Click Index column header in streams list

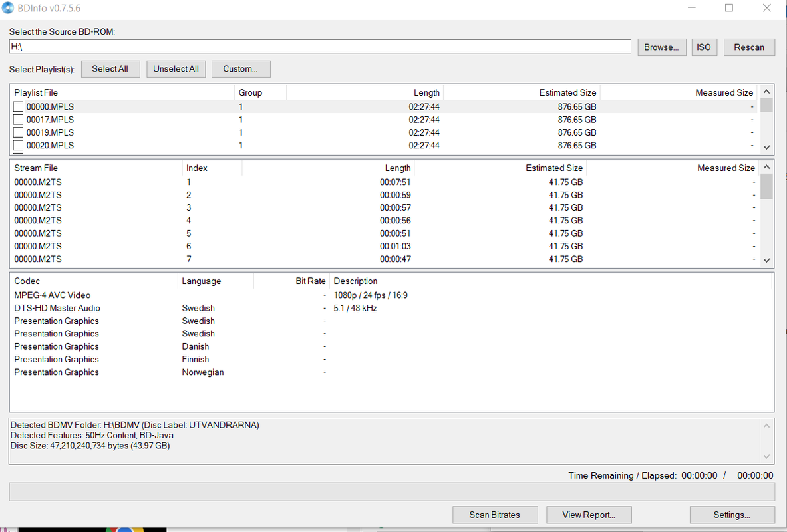point(212,168)
